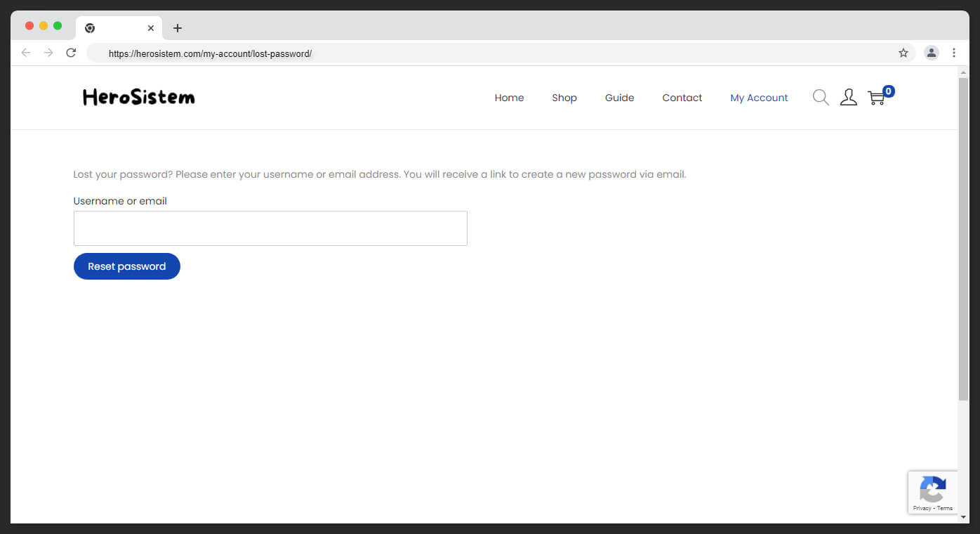
Task: Open the user account icon
Action: 849,98
